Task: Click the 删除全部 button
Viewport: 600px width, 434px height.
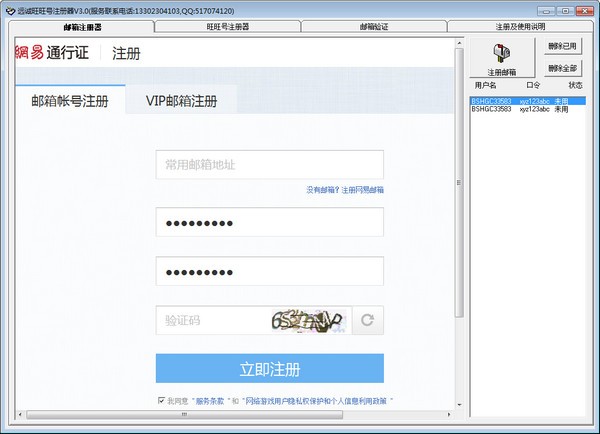Action: [562, 69]
